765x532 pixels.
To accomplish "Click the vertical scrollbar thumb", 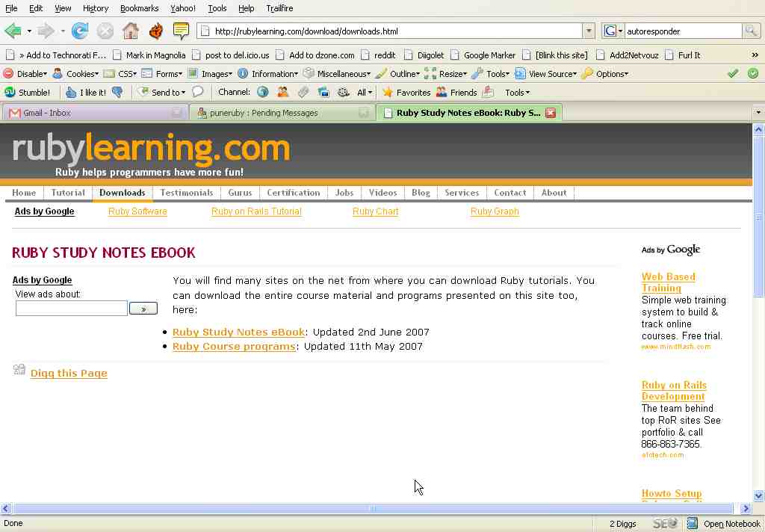I will [758, 216].
